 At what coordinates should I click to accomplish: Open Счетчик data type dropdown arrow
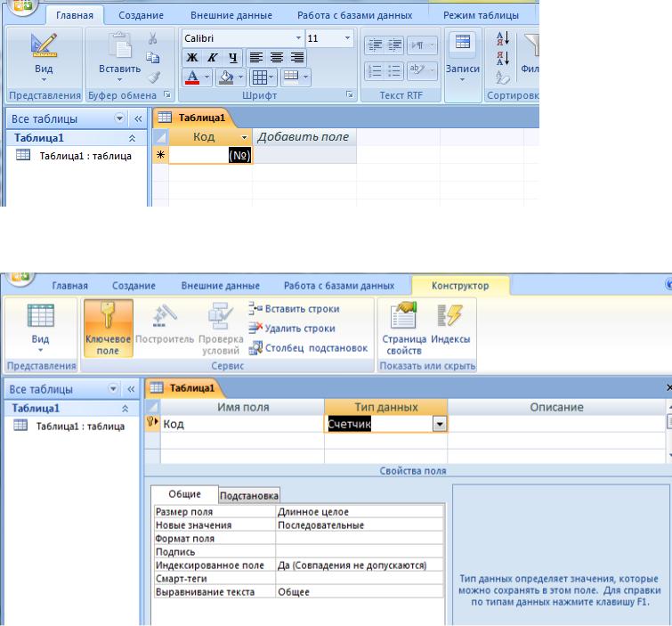[440, 424]
